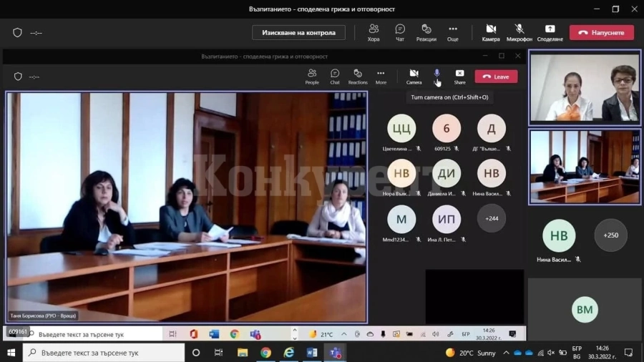The image size is (644, 362).
Task: Click the +250 overflow participants bubble
Action: (611, 235)
